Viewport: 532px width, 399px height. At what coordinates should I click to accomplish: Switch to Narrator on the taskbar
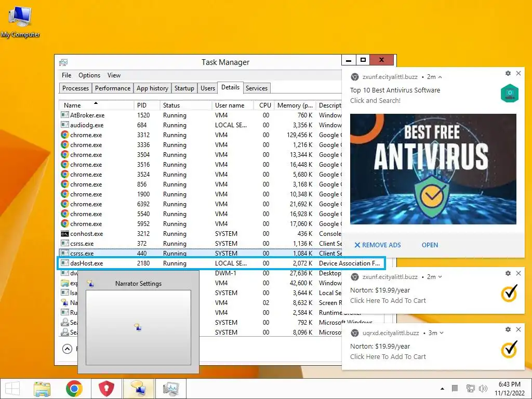[x=138, y=389]
